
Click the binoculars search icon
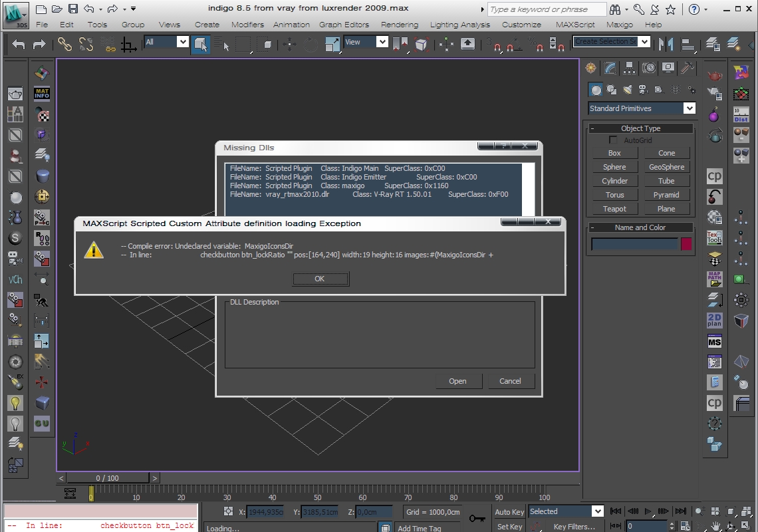click(x=615, y=9)
